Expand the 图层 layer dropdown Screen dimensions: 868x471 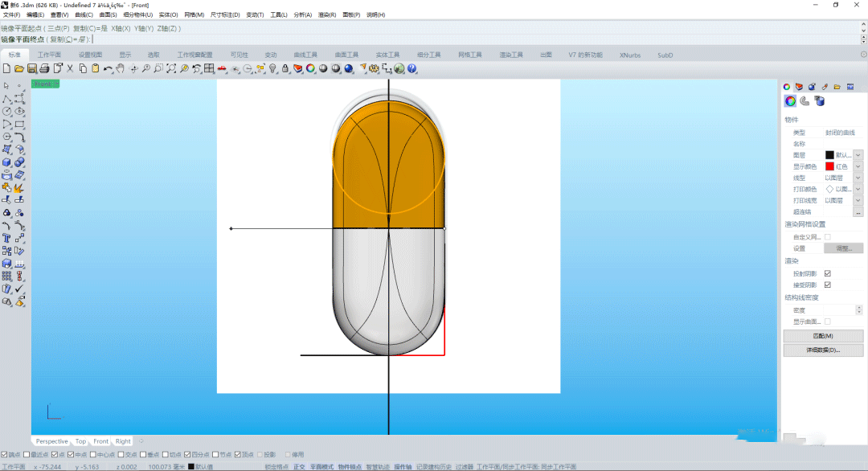pyautogui.click(x=858, y=155)
